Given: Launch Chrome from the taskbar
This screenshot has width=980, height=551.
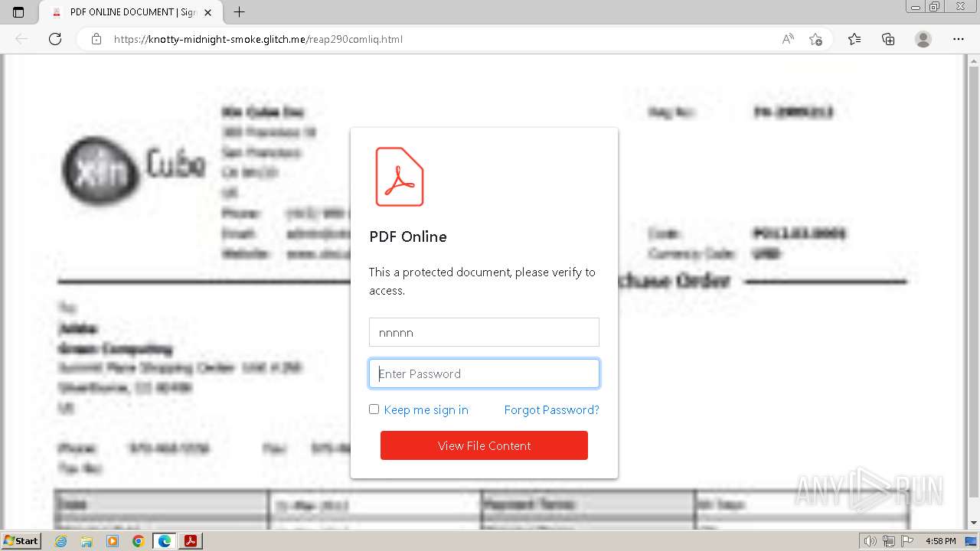Looking at the screenshot, I should tap(138, 541).
